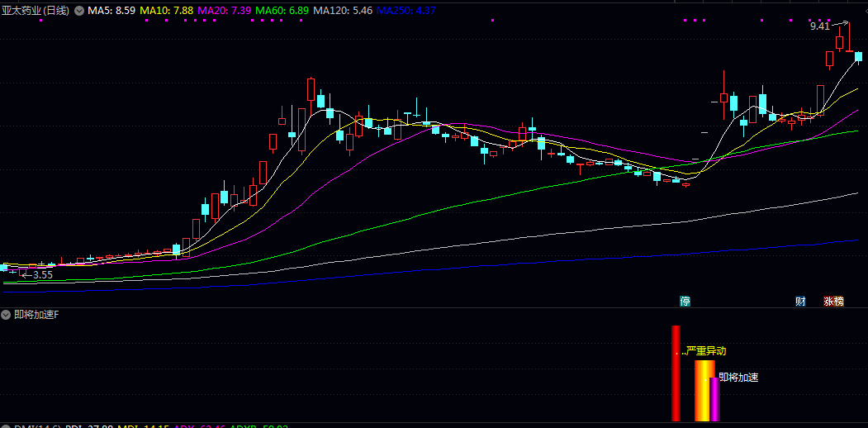
Task: Click the 即将加速F indicator name
Action: (37, 315)
